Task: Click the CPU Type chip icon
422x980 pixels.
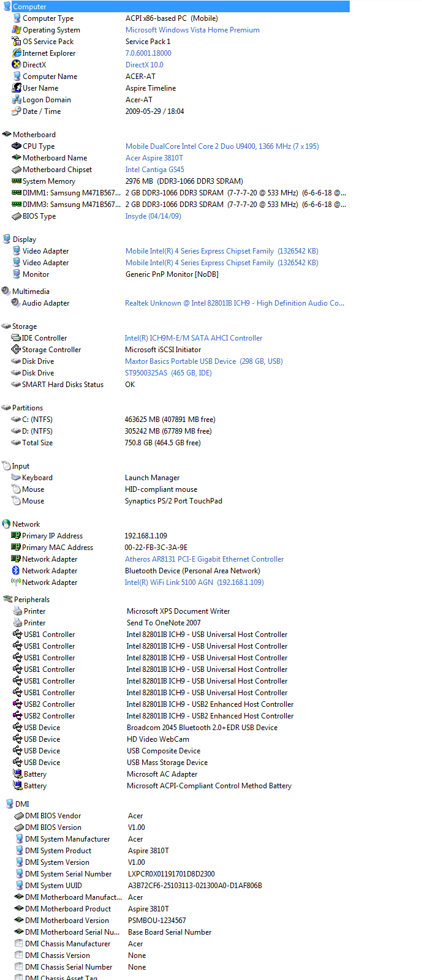Action: click(17, 146)
